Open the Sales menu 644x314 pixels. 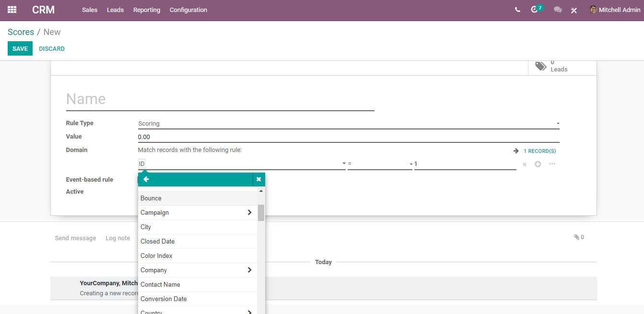tap(90, 10)
